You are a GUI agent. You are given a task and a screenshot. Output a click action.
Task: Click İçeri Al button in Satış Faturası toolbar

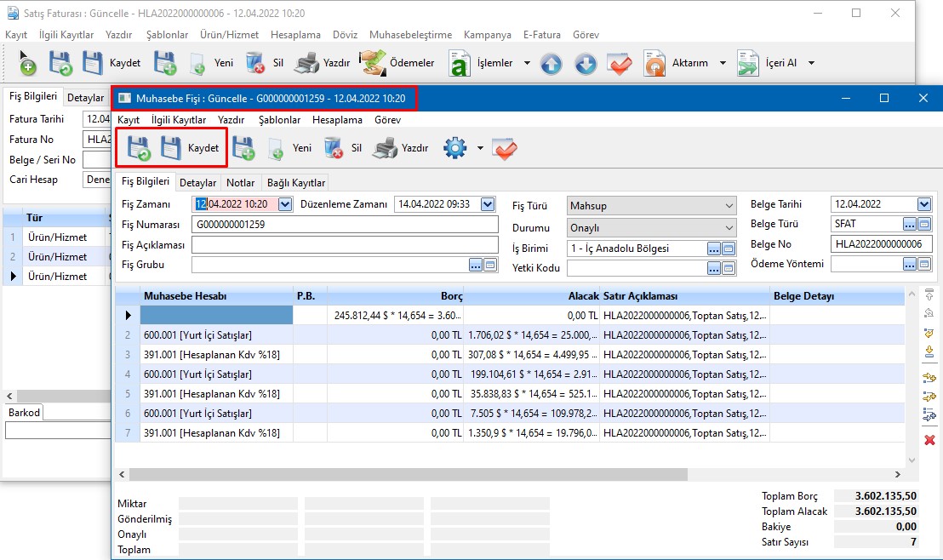point(768,63)
